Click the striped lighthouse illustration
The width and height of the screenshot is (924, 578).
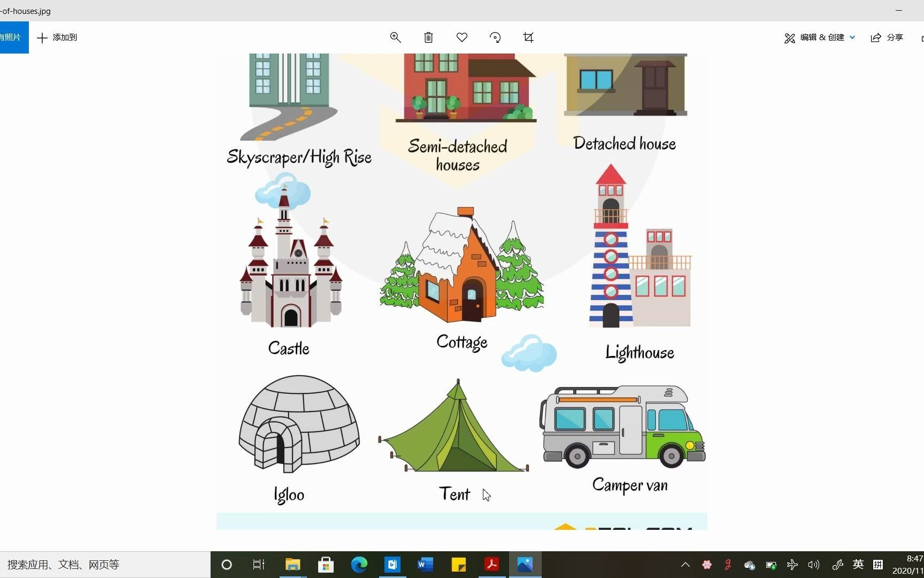click(640, 246)
